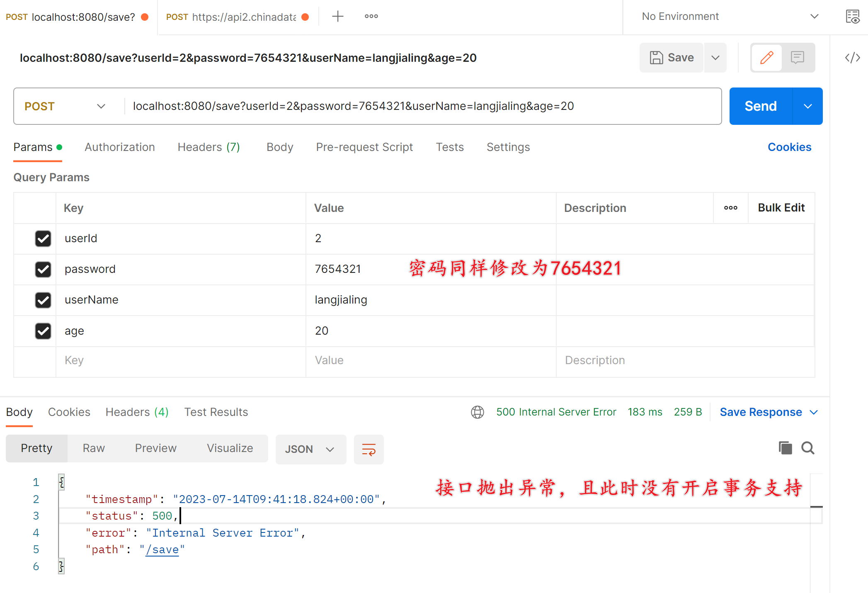Uncheck the password parameter checkbox
868x593 pixels.
point(43,269)
